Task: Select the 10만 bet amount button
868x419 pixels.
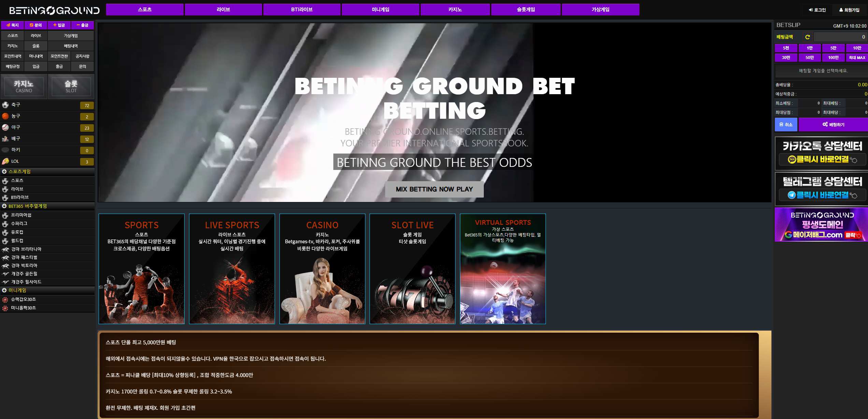Action: click(857, 48)
